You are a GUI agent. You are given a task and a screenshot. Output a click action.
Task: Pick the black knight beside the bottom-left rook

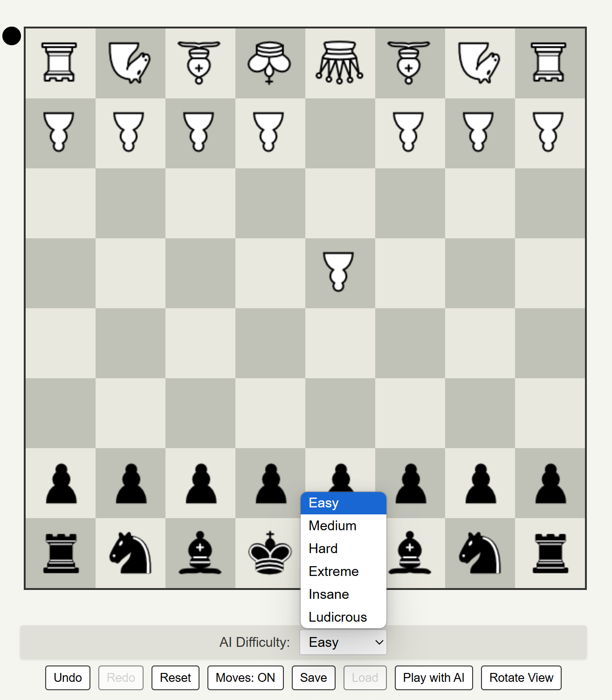point(131,553)
